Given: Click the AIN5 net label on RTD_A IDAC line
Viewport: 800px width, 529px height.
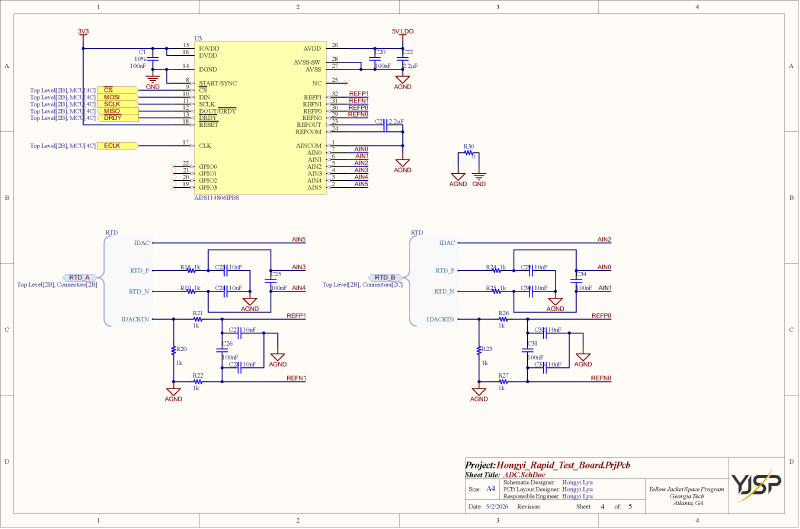Looking at the screenshot, I should [298, 239].
